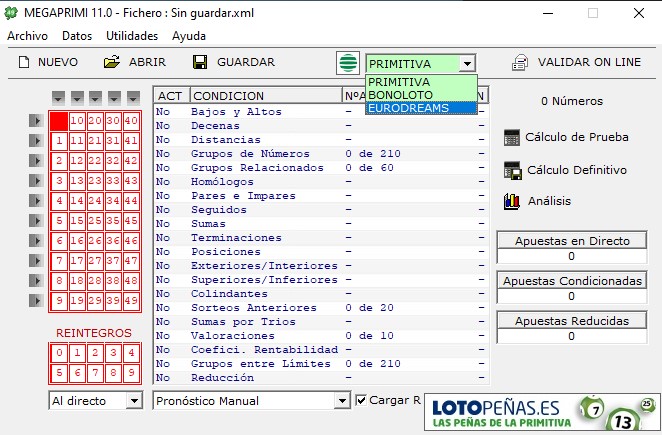The width and height of the screenshot is (662, 435).
Task: Click the Apuestas en Directo value field
Action: pos(572,256)
